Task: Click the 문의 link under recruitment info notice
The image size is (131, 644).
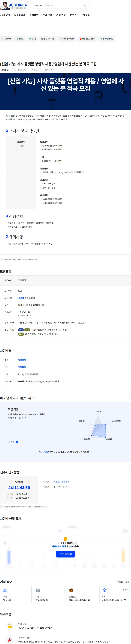Action: point(30,260)
